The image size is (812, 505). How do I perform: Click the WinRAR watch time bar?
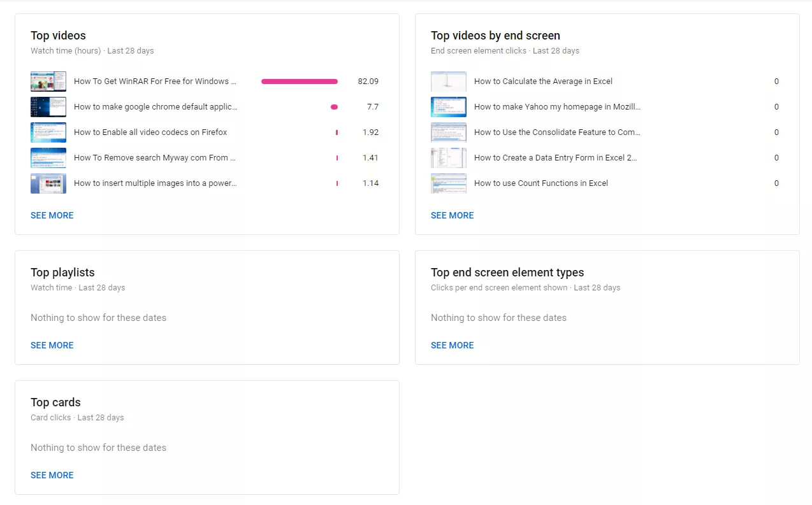300,82
